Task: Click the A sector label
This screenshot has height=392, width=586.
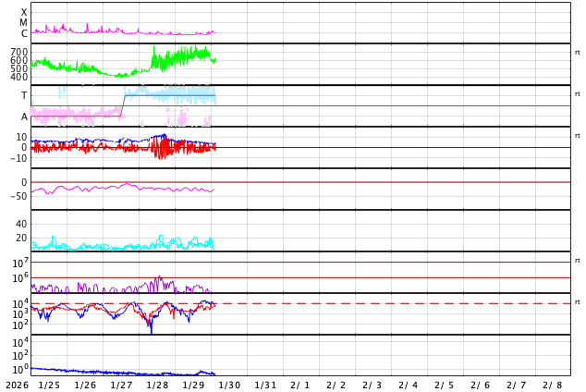Action: pos(24,116)
